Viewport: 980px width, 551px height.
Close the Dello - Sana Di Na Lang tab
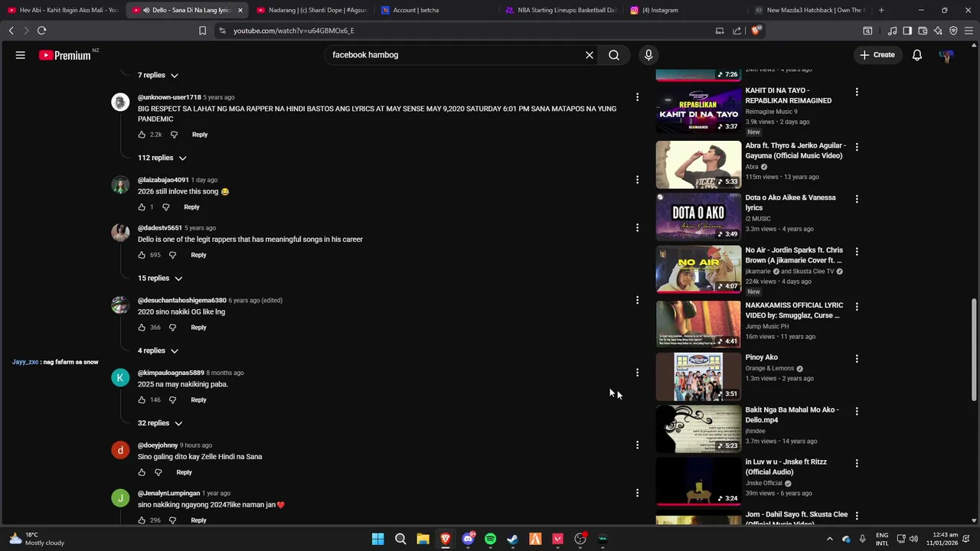coord(240,10)
